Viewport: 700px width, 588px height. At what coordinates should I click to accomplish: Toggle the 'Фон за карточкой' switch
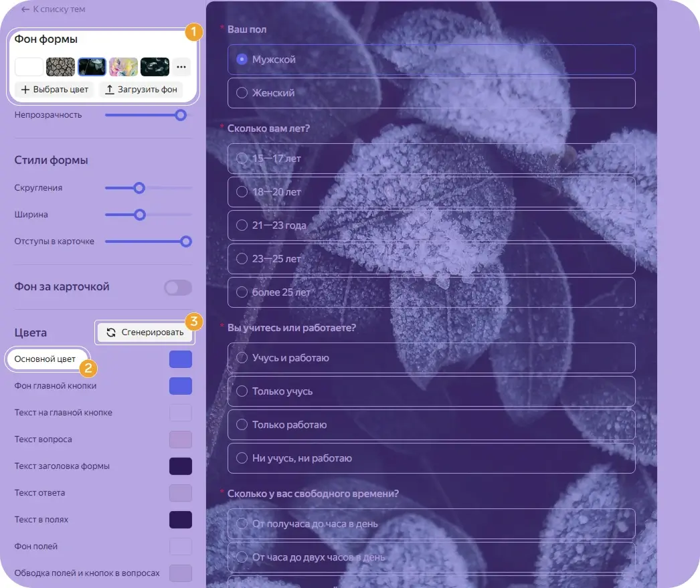(178, 287)
